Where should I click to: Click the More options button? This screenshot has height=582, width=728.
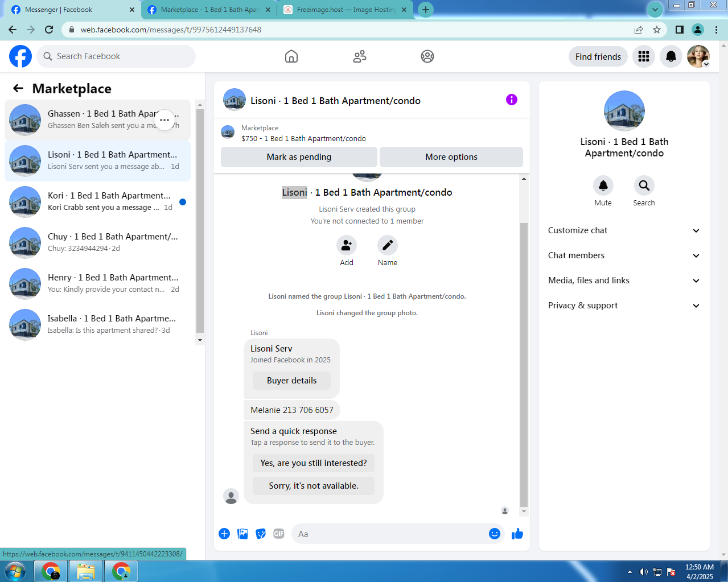[451, 157]
